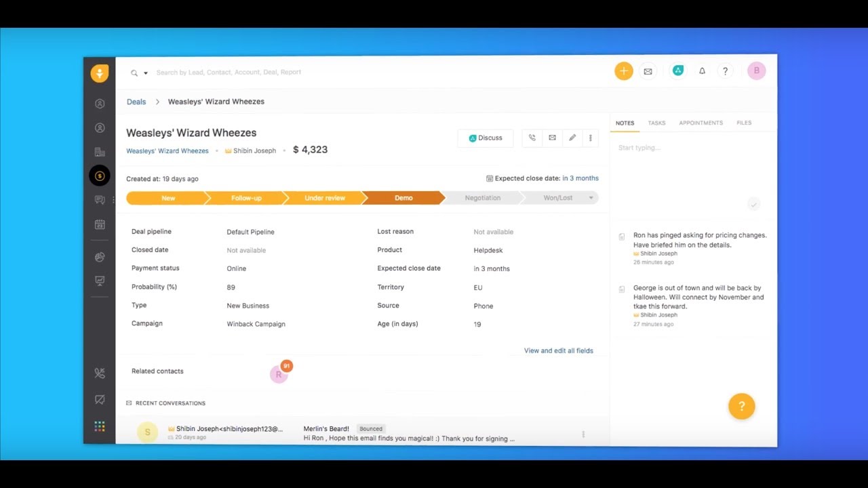The height and width of the screenshot is (488, 868).
Task: Open the Reports pie chart sidebar icon
Action: pos(100,257)
